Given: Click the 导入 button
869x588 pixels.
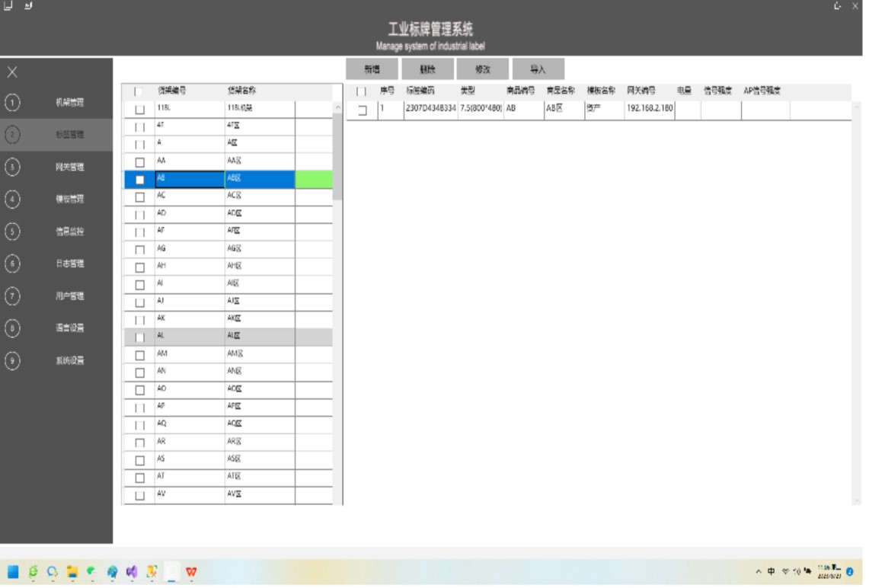Looking at the screenshot, I should tap(538, 69).
